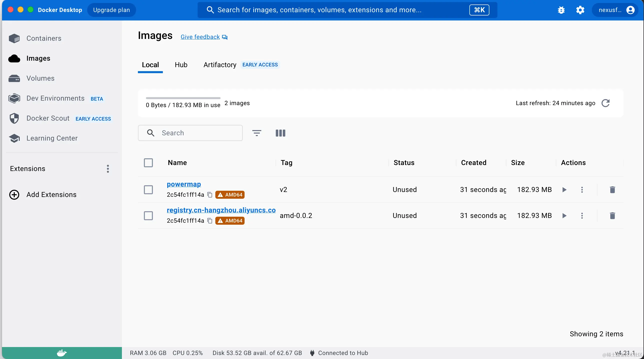Click the refresh images icon
The height and width of the screenshot is (359, 644).
point(605,103)
